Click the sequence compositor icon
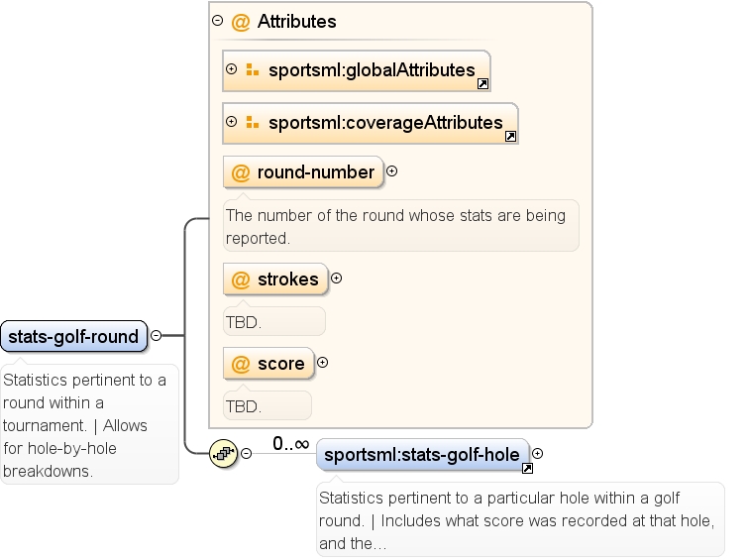This screenshot has width=748, height=560. pyautogui.click(x=223, y=453)
